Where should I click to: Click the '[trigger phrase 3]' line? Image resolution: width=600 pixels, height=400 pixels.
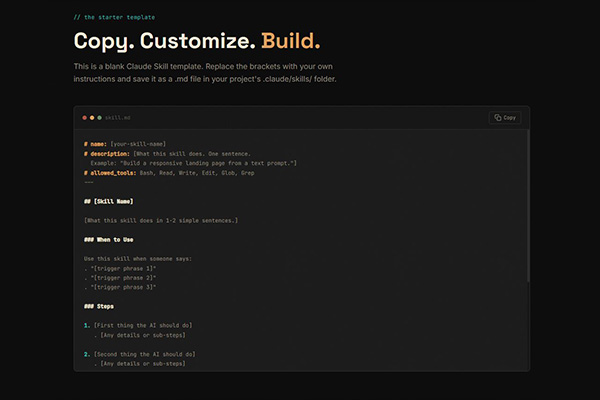pyautogui.click(x=120, y=287)
